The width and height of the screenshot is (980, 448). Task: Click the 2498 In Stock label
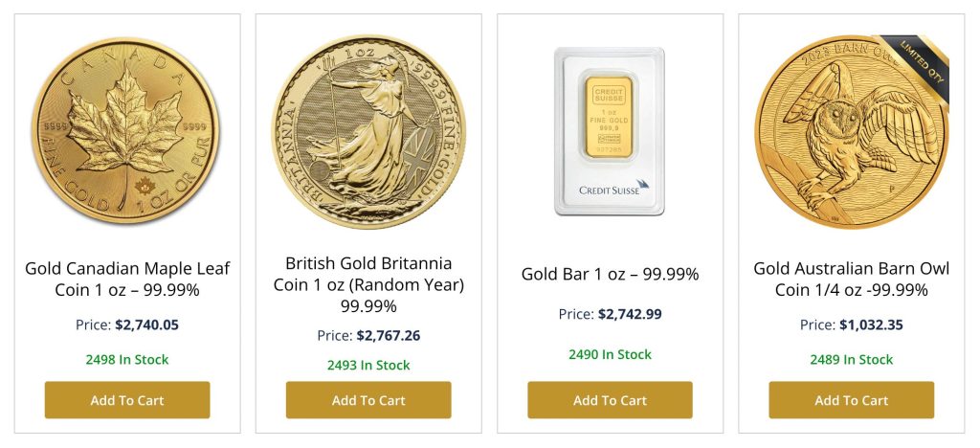127,360
